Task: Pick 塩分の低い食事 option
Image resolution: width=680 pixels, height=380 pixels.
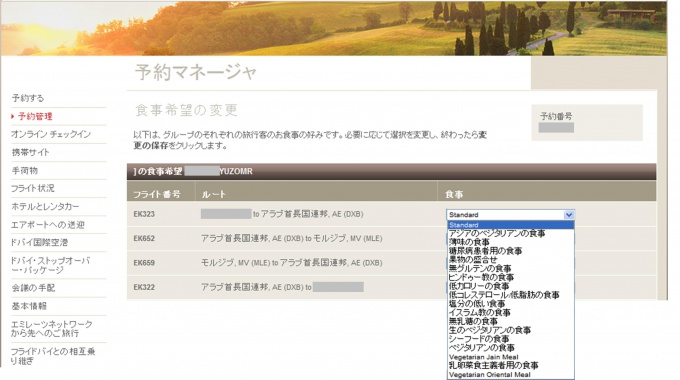Action: (x=477, y=304)
